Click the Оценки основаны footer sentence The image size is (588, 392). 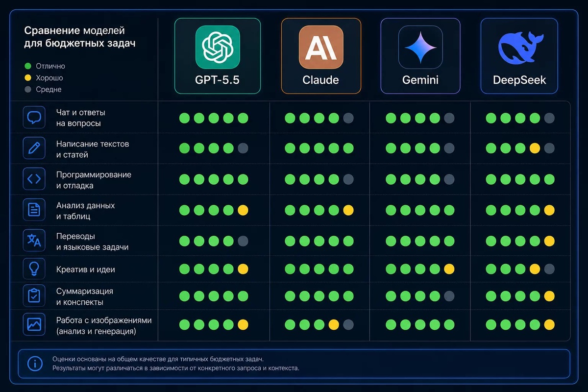point(158,359)
